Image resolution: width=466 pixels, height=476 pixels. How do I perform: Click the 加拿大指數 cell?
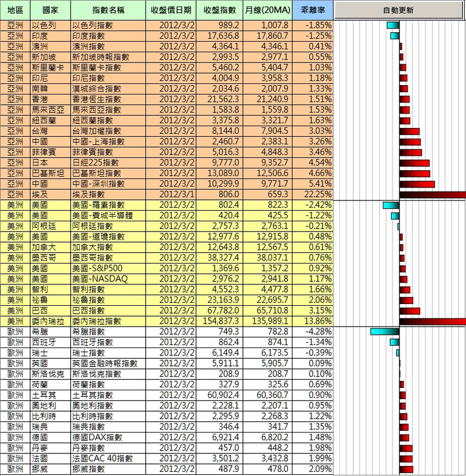[108, 247]
